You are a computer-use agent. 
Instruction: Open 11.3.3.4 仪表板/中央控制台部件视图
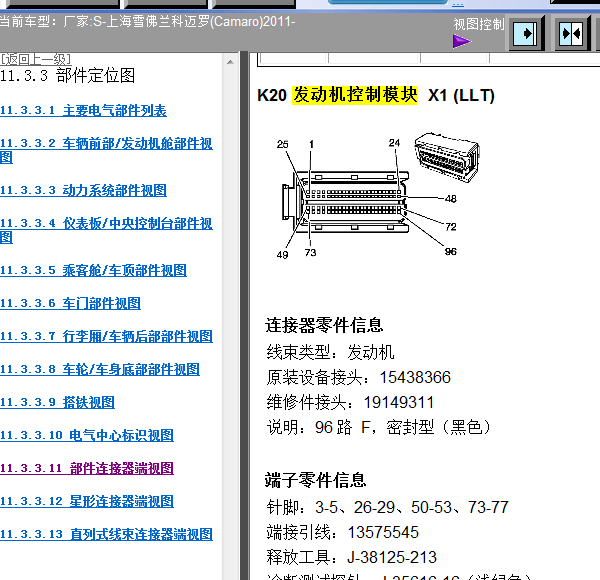point(106,230)
